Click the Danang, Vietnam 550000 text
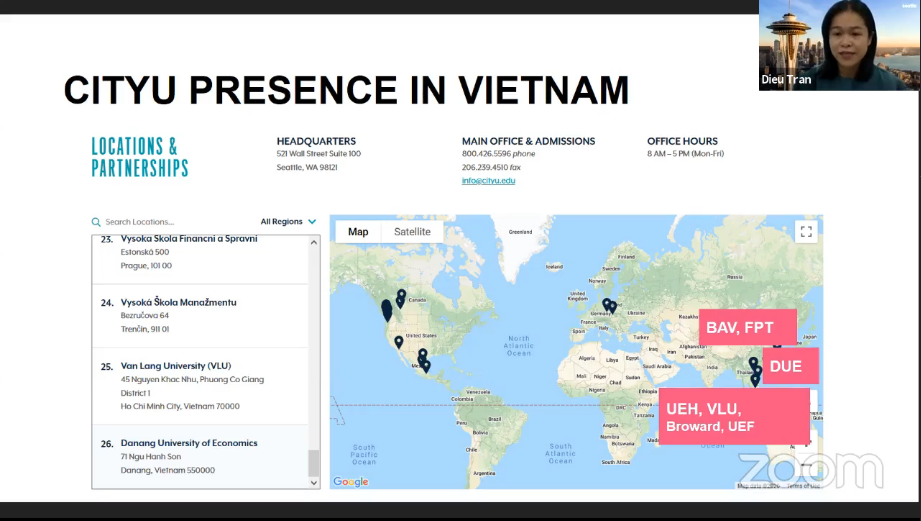Viewport: 921px width, 521px height. point(167,470)
